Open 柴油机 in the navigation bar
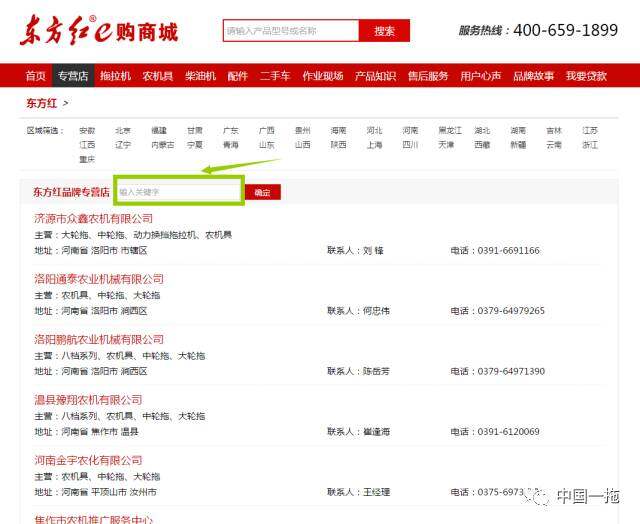Image resolution: width=640 pixels, height=524 pixels. (x=200, y=76)
